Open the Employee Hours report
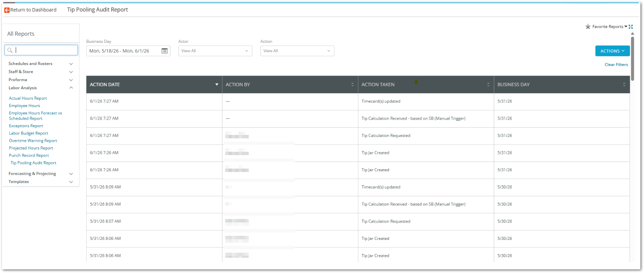 [24, 106]
